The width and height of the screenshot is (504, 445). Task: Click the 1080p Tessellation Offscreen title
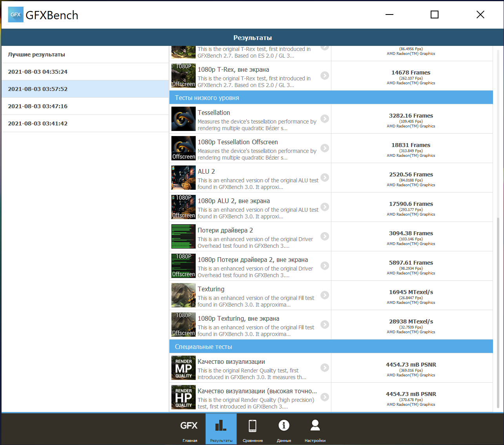(238, 142)
